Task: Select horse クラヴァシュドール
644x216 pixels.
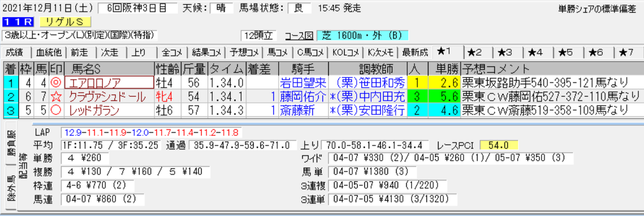Action: [109, 97]
